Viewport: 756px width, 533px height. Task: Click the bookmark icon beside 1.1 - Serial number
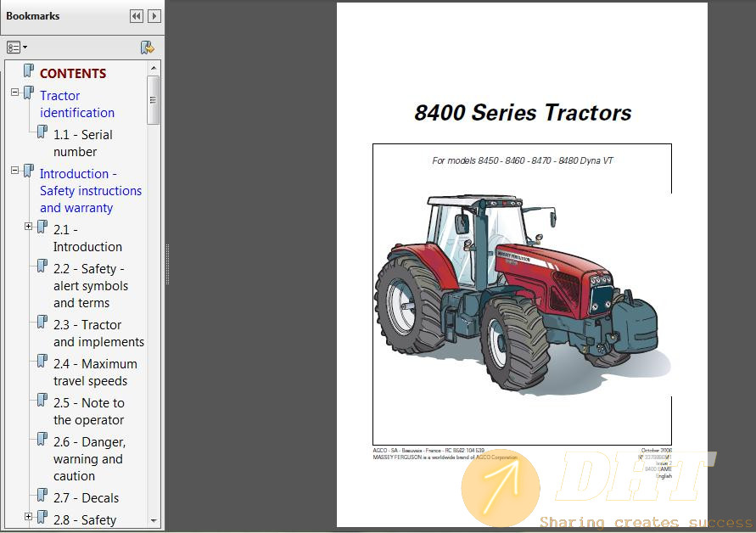pos(42,132)
